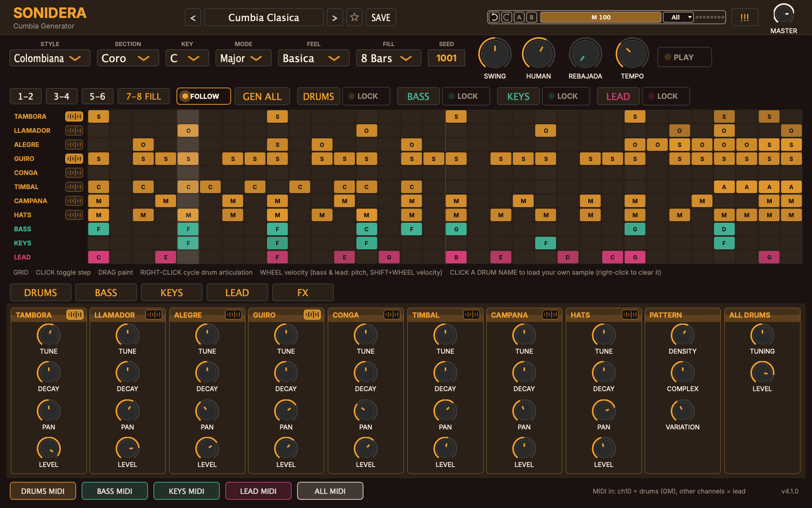Open the FX tab
The image size is (812, 508).
(x=303, y=293)
